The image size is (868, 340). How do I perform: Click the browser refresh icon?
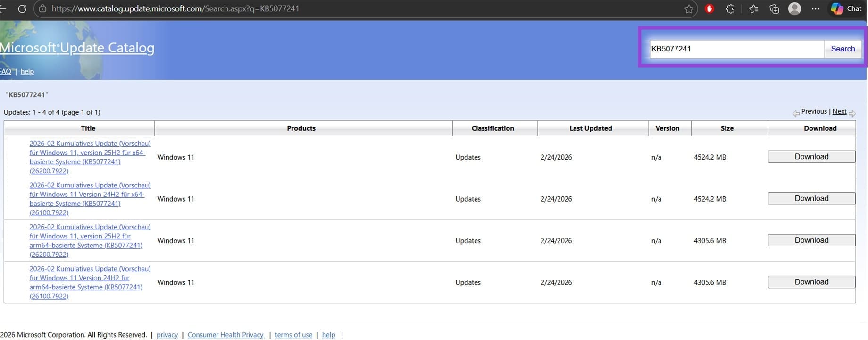pos(22,9)
